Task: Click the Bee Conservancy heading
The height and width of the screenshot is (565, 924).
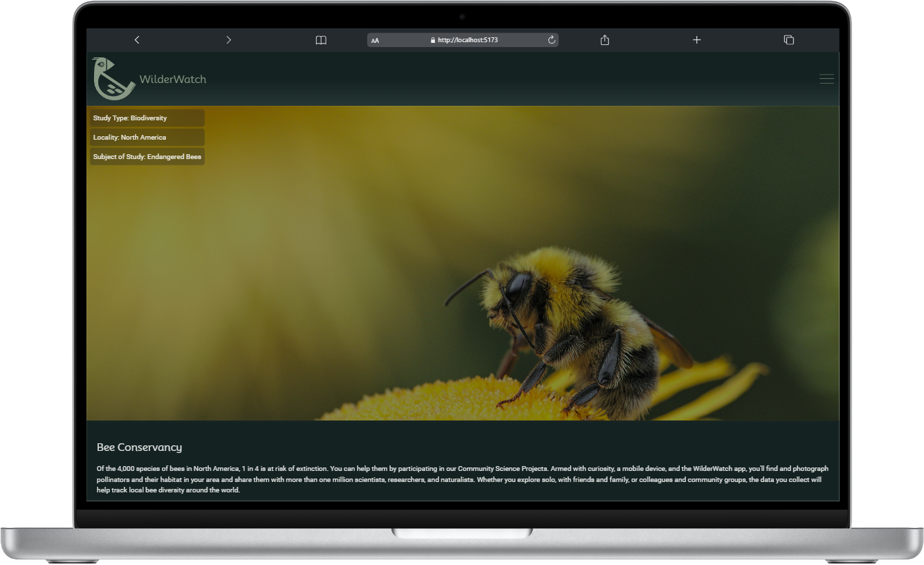Action: pos(140,447)
